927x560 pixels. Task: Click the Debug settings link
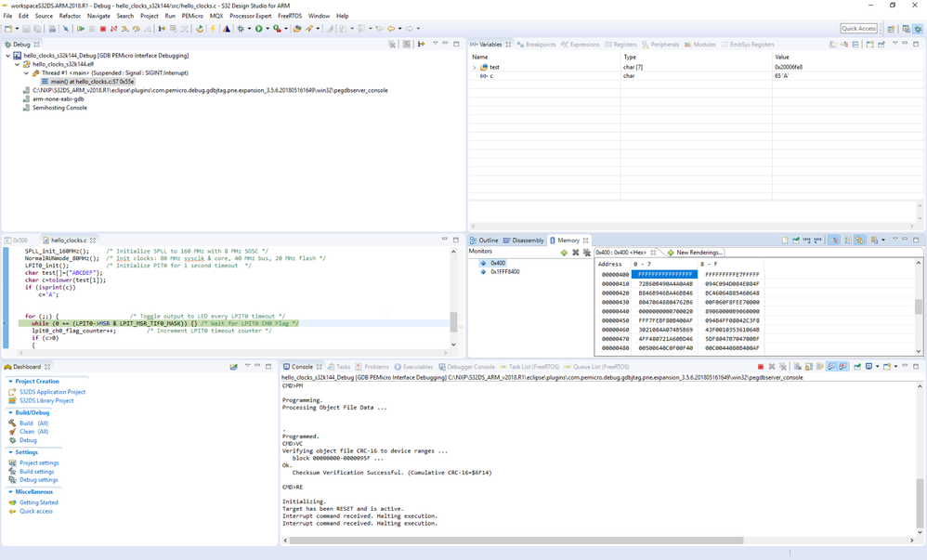[39, 479]
